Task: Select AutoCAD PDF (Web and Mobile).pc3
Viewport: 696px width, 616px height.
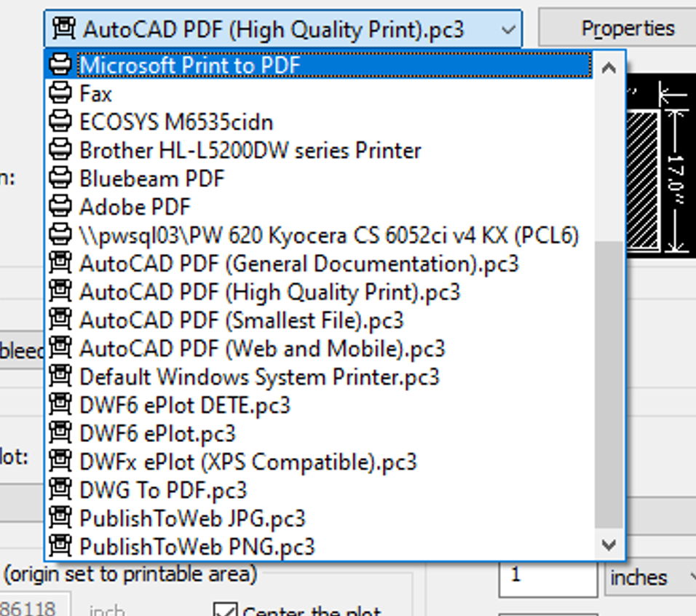Action: click(320, 349)
